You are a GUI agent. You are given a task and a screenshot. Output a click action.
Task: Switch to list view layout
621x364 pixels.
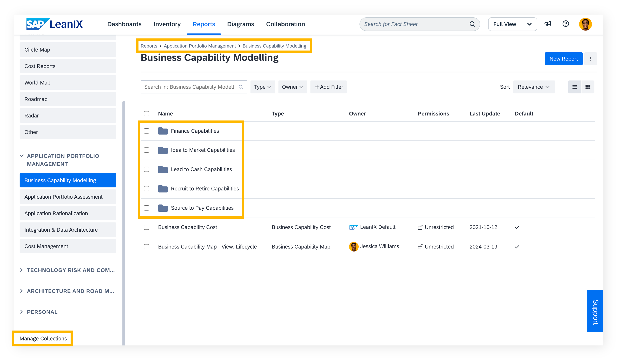[x=574, y=87]
